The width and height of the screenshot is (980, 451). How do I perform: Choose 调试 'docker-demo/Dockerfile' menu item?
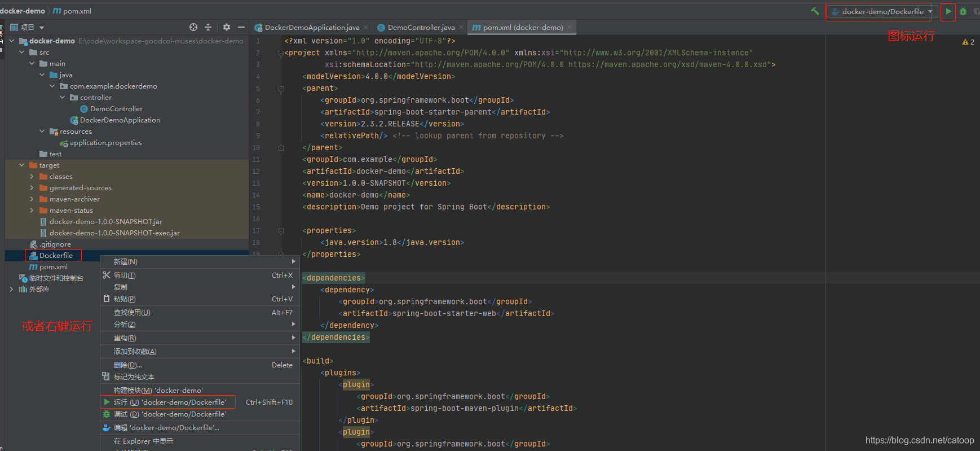(200, 414)
